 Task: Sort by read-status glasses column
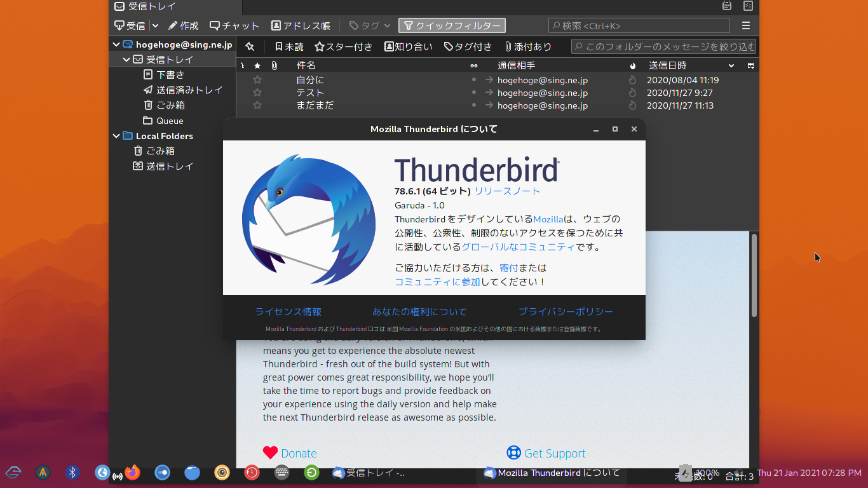coord(473,65)
